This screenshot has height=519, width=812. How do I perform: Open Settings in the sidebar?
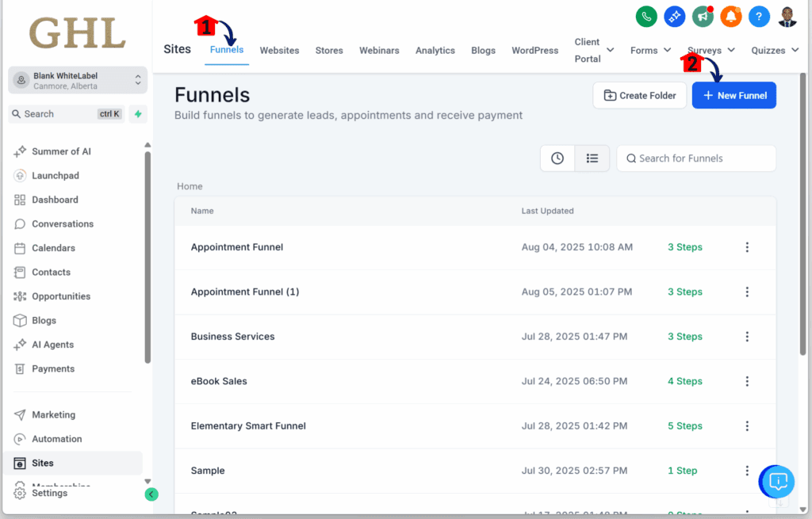coord(49,493)
